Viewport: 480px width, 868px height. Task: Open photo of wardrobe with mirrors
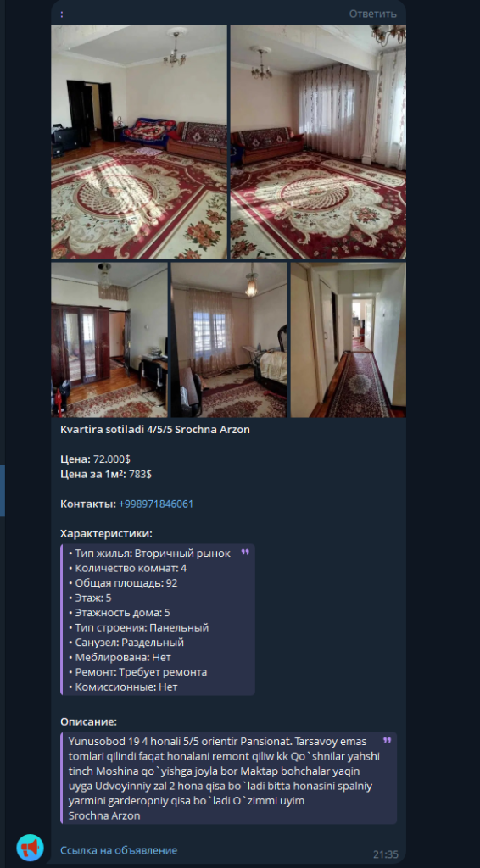pos(109,340)
